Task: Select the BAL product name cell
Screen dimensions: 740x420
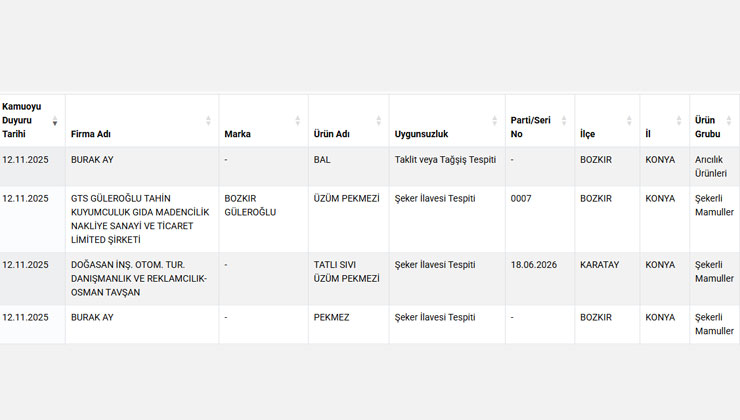Action: point(322,159)
